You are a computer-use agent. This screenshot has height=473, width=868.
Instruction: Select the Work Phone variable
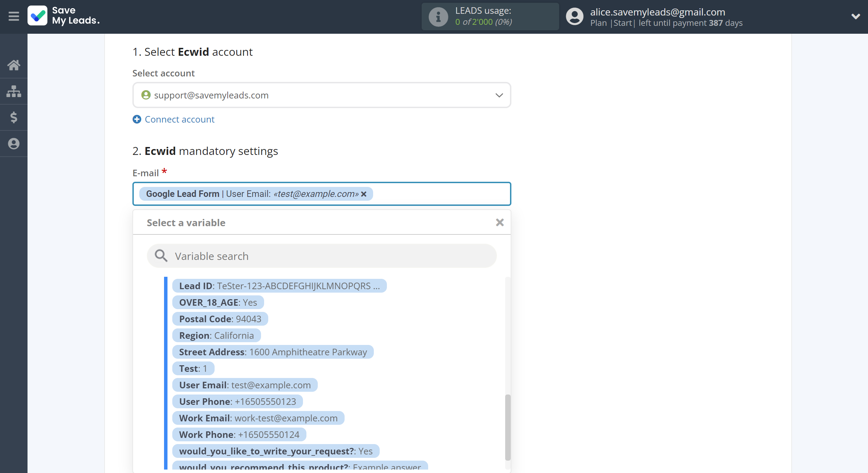point(239,434)
